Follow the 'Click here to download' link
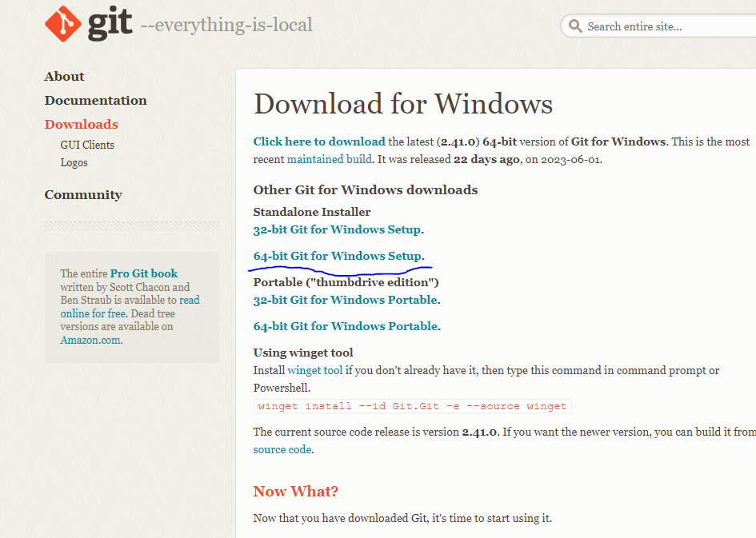This screenshot has height=538, width=756. [x=319, y=141]
